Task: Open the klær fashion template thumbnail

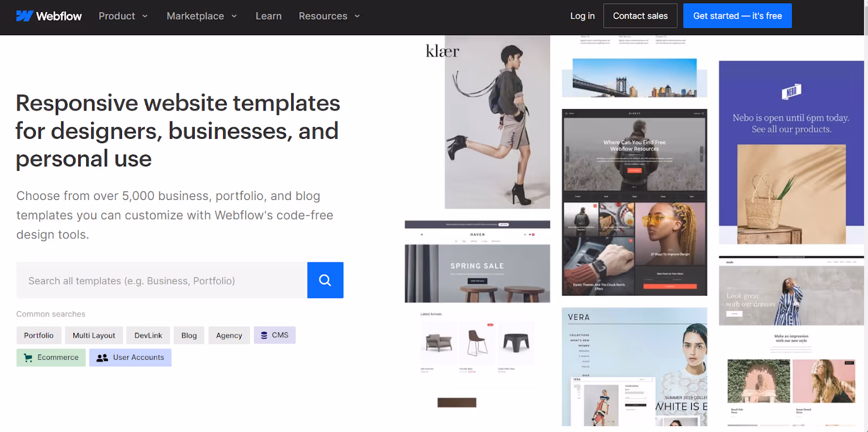Action: [487, 122]
